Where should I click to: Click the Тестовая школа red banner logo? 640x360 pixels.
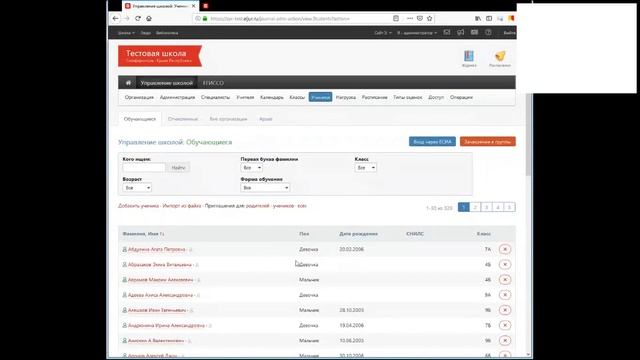[x=160, y=56]
